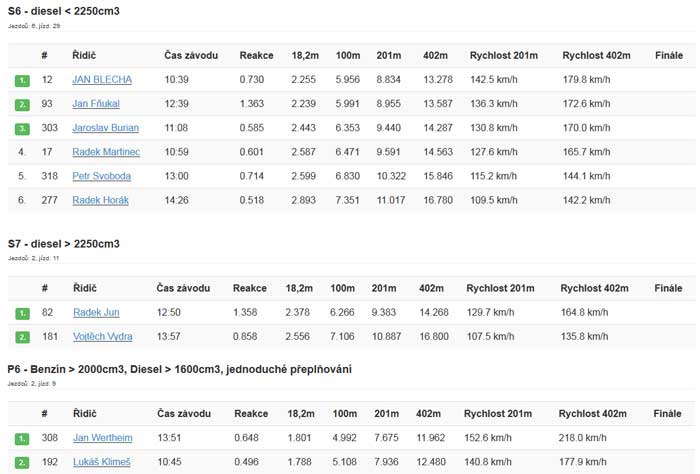Open the Lukáš Klimeš driver link
Image resolution: width=700 pixels, height=474 pixels.
[101, 461]
